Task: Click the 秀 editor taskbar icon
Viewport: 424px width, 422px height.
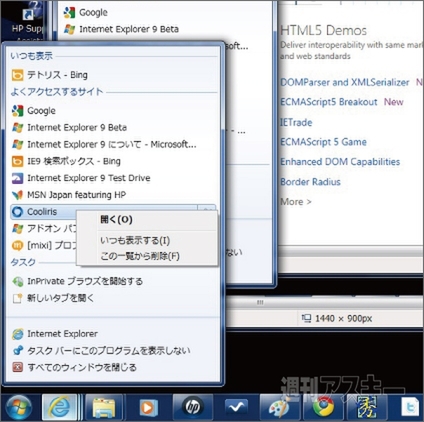Action: [x=366, y=407]
